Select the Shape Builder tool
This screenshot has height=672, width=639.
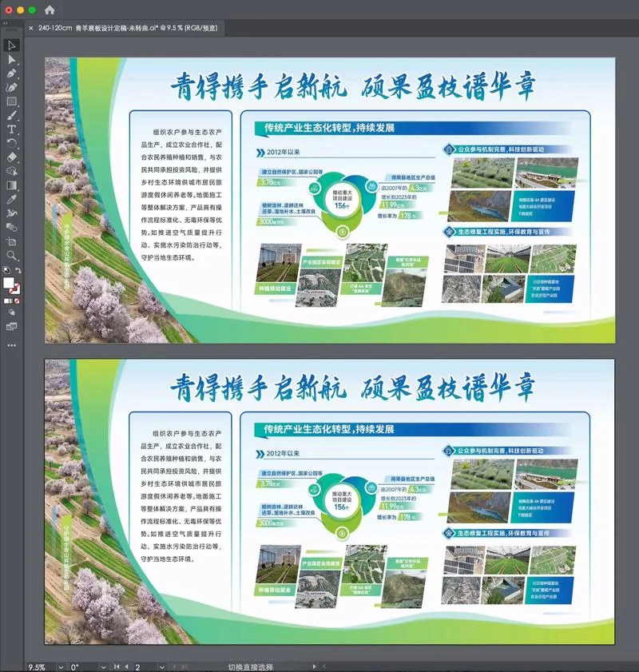click(11, 172)
